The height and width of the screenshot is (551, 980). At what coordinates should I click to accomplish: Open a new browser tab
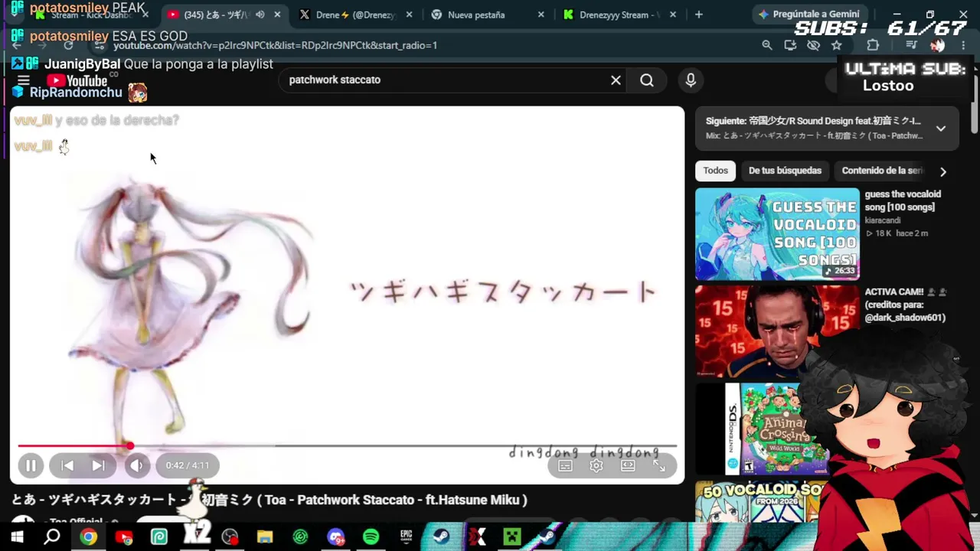coord(698,15)
